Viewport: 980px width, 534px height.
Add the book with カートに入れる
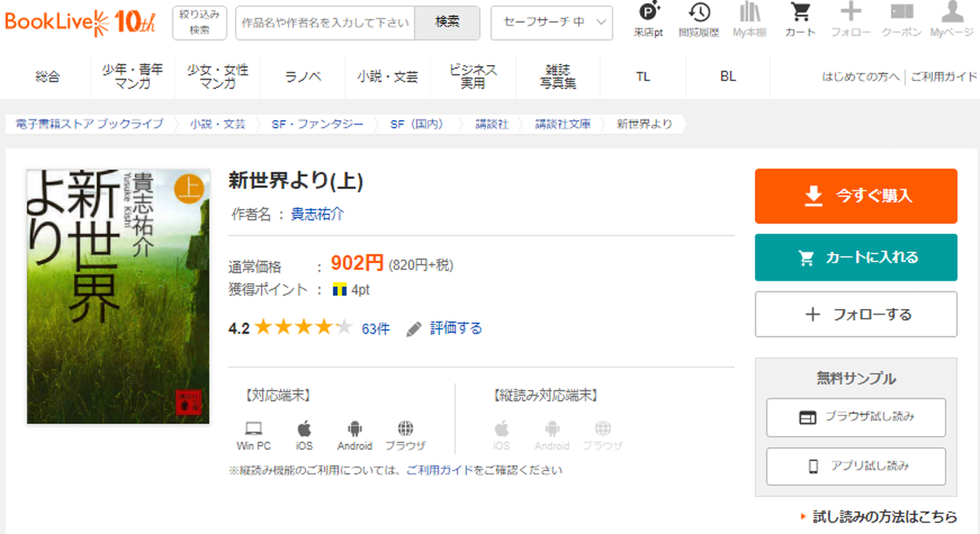tap(855, 258)
